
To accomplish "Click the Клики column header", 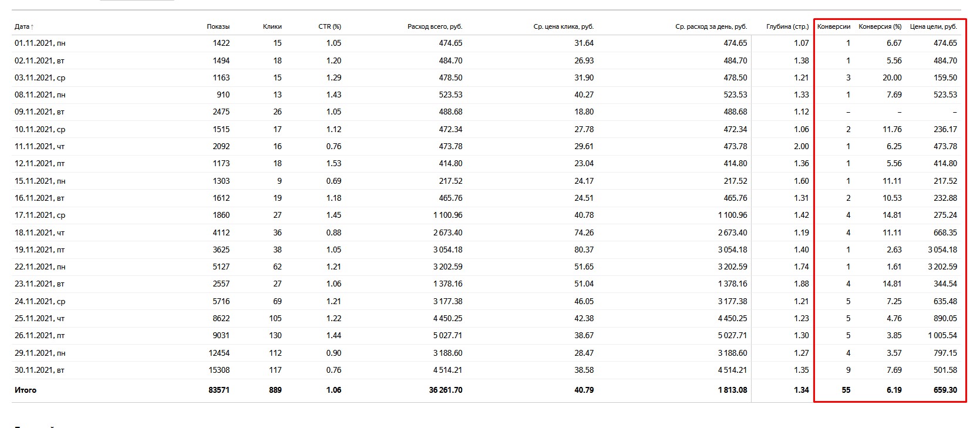I will (272, 26).
